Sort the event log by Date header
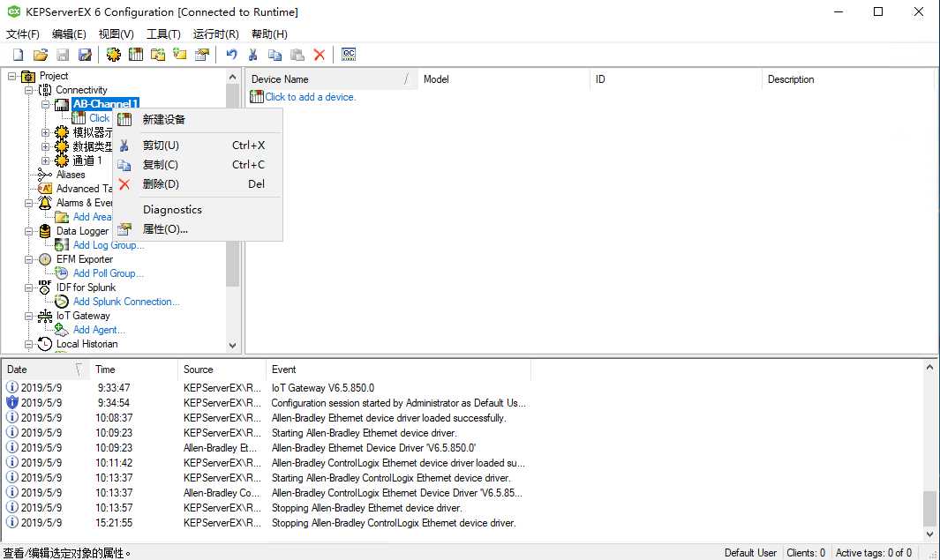Image resolution: width=940 pixels, height=560 pixels. click(x=45, y=370)
